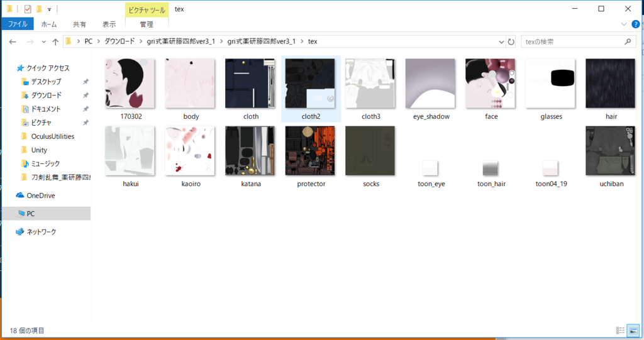Switch to details view icon

pyautogui.click(x=620, y=330)
